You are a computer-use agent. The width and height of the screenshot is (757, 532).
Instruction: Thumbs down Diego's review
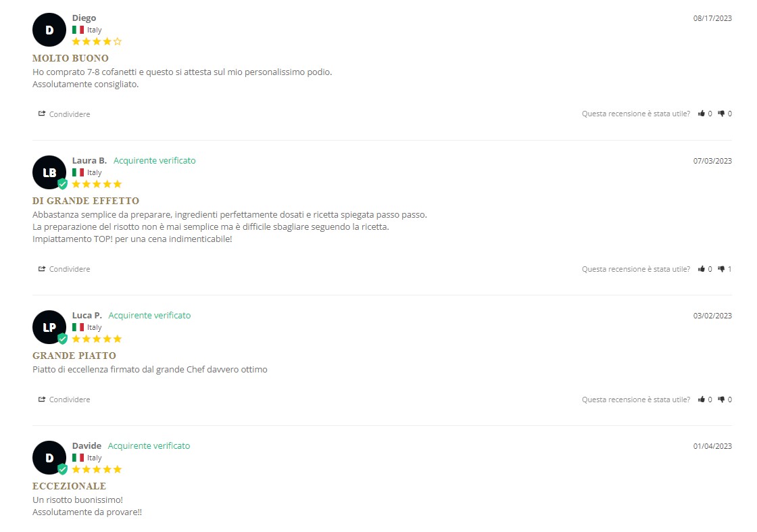[721, 114]
